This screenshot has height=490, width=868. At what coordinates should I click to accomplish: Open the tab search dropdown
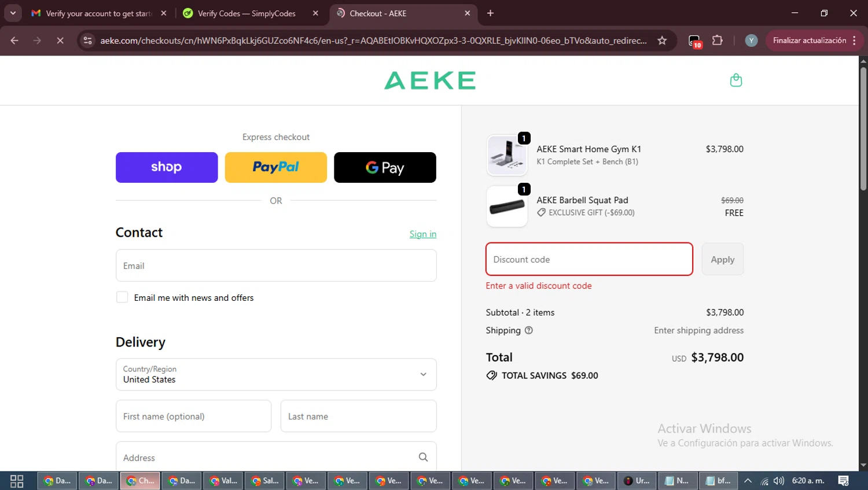point(13,13)
